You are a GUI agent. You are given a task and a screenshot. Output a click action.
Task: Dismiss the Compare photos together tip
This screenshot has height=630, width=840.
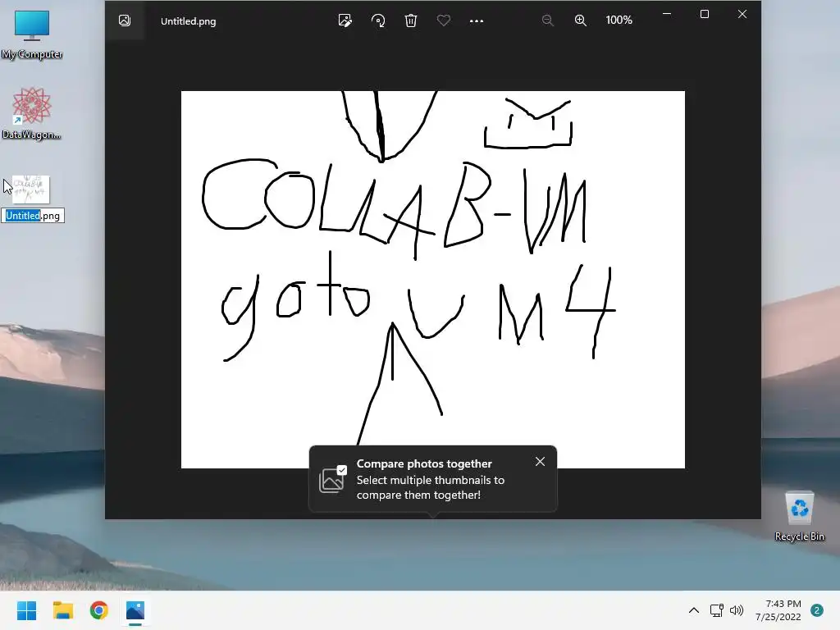[540, 461]
